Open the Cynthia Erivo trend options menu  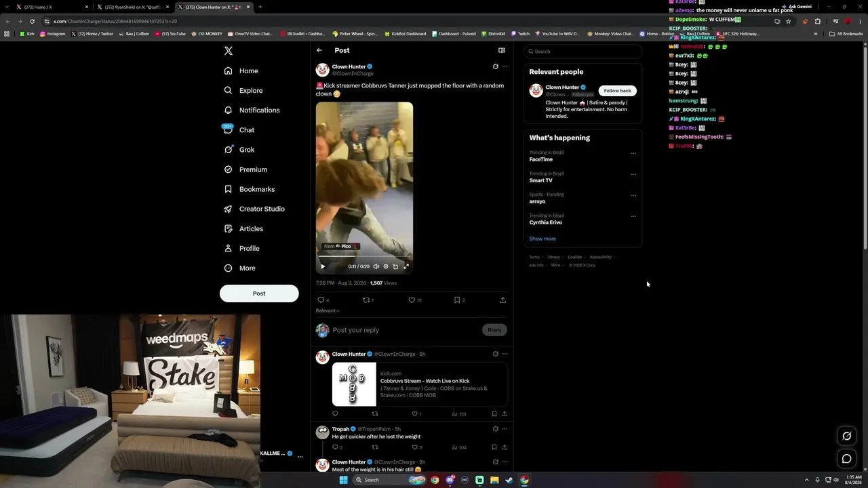(x=633, y=216)
